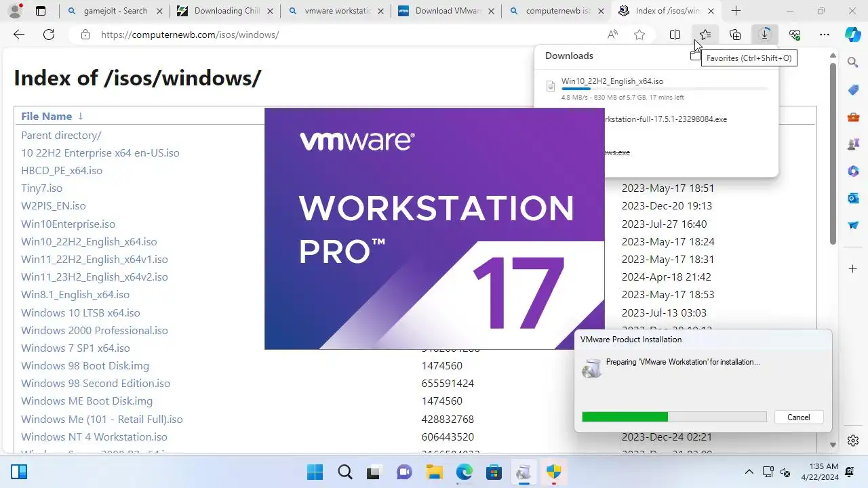Open a new tab with plus button
868x488 pixels.
click(x=736, y=11)
